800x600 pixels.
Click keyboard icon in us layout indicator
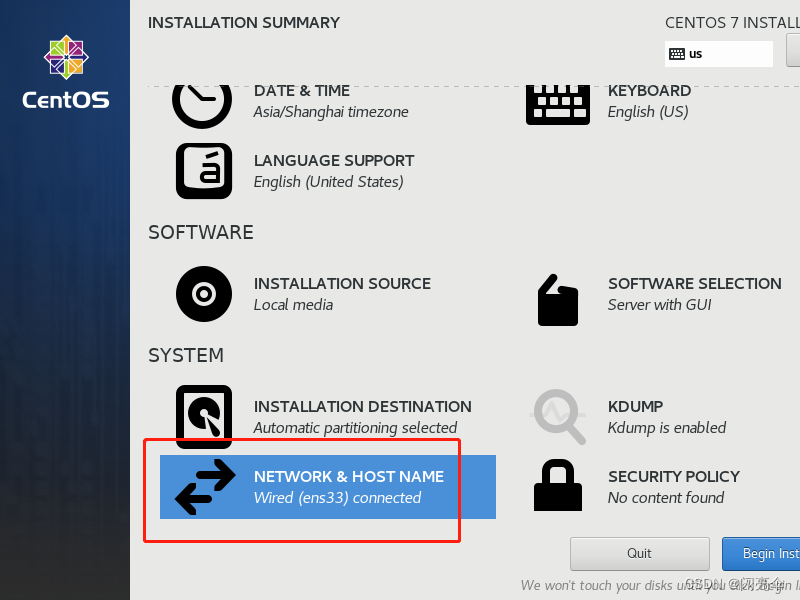[x=677, y=54]
